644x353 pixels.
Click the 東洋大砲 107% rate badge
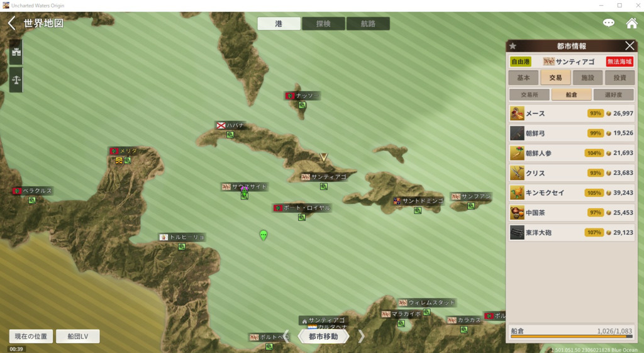pos(594,233)
